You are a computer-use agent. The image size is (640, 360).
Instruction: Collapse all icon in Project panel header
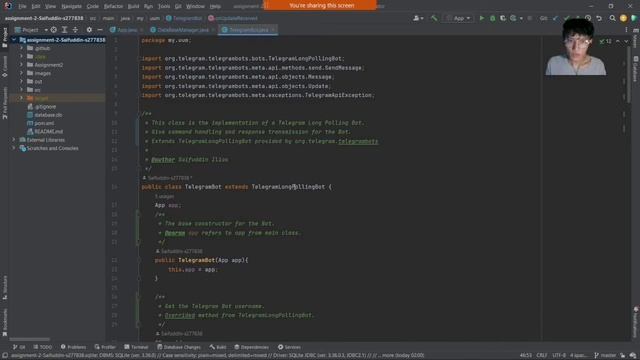(x=76, y=30)
